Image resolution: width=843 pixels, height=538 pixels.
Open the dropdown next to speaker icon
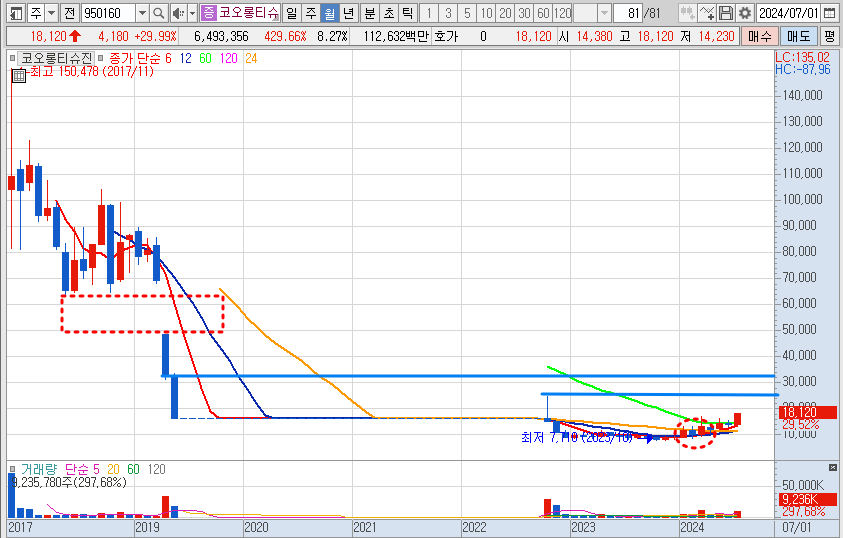(x=192, y=13)
